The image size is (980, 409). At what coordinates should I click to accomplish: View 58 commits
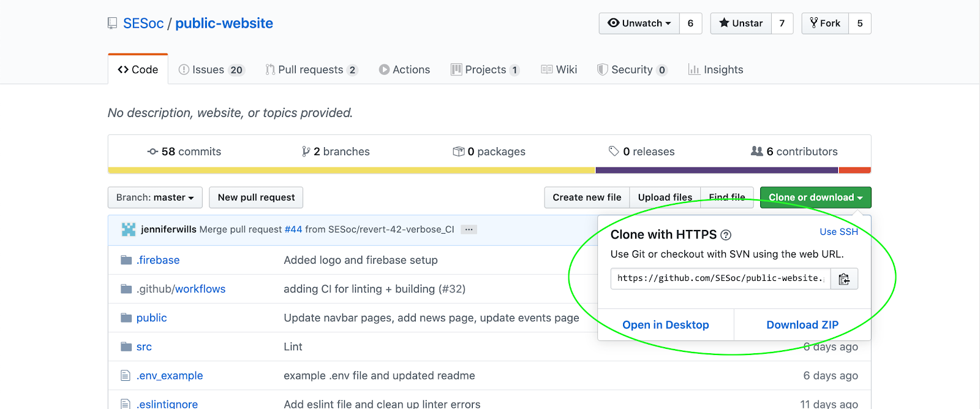pyautogui.click(x=184, y=151)
